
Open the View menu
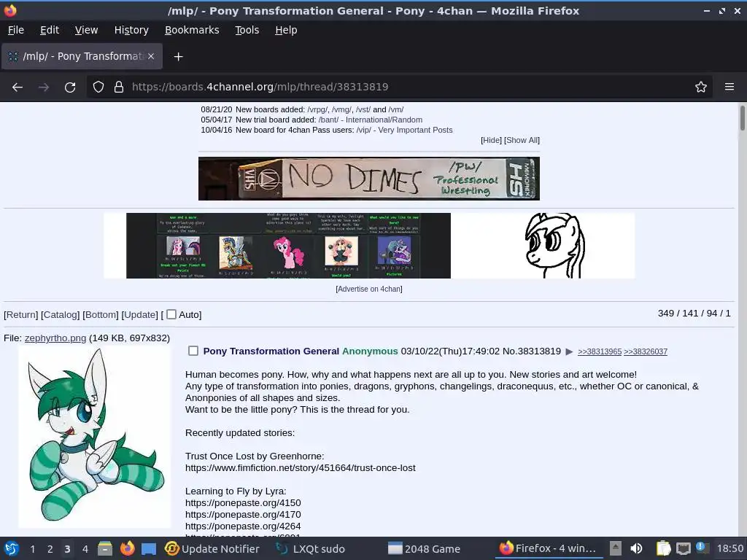point(86,30)
